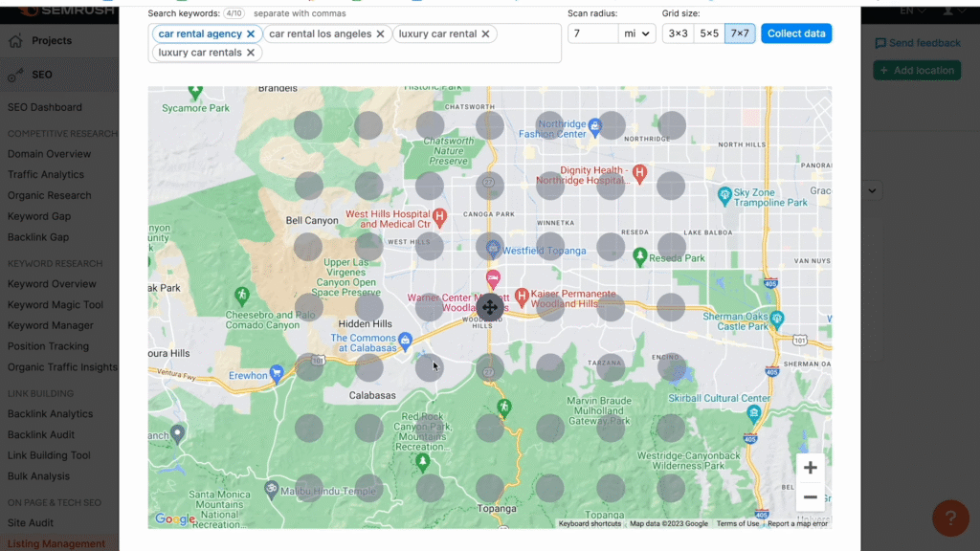This screenshot has width=980, height=551.
Task: Remove 'car rental los angeles' keyword tag
Action: pos(380,33)
